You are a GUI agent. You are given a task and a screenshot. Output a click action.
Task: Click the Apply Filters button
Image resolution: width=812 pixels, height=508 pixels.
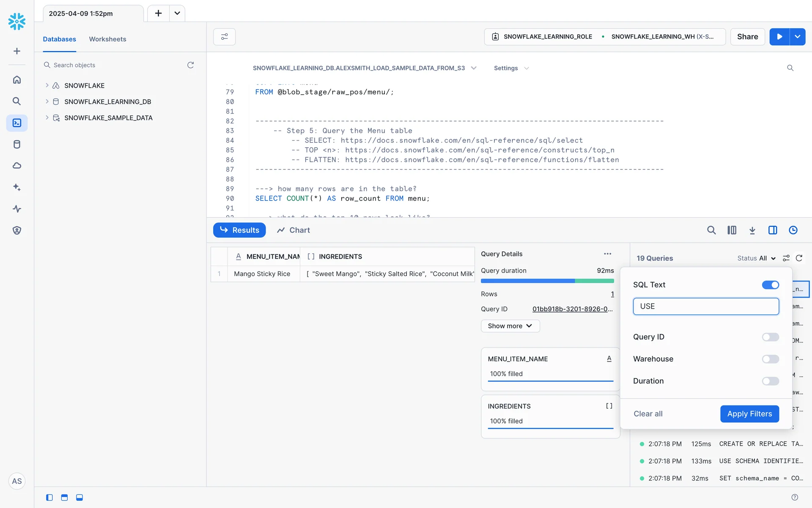click(749, 414)
